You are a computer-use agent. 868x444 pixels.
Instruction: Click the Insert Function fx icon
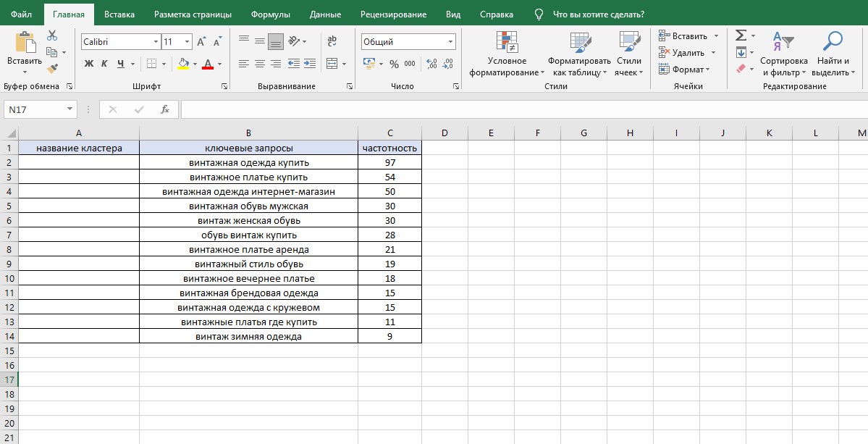(x=165, y=109)
